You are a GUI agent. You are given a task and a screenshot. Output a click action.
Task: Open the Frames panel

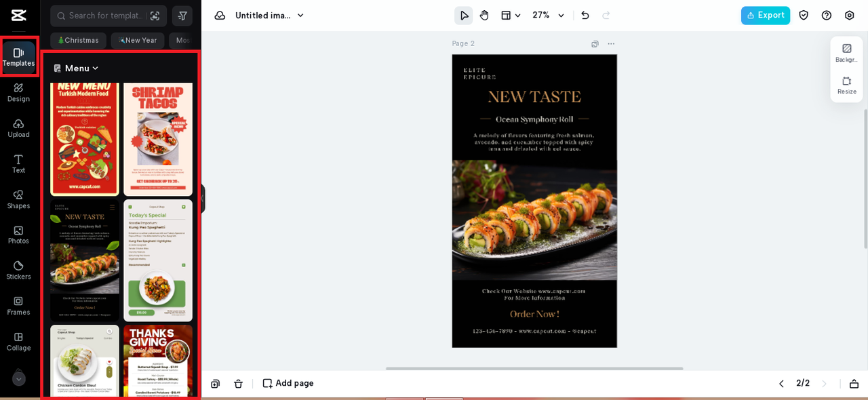(18, 306)
